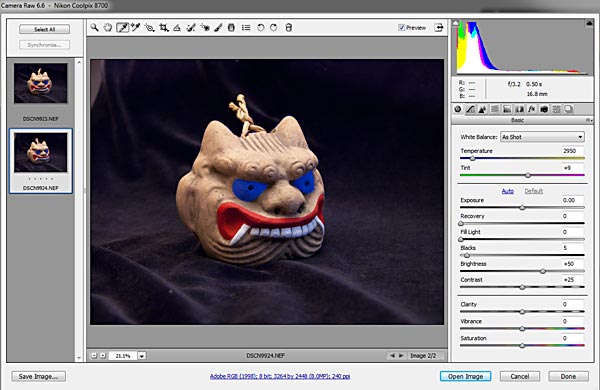This screenshot has height=390, width=600.
Task: Click the Exposure slider handle
Action: pyautogui.click(x=522, y=208)
